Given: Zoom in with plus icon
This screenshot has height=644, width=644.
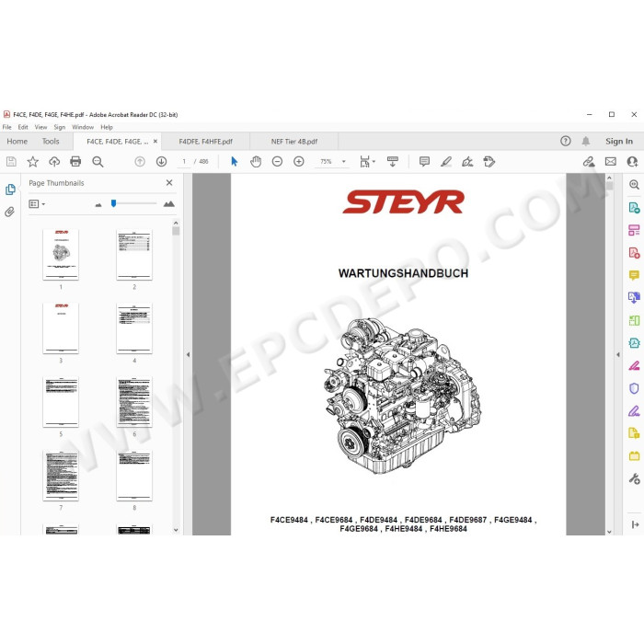Looking at the screenshot, I should (x=299, y=162).
